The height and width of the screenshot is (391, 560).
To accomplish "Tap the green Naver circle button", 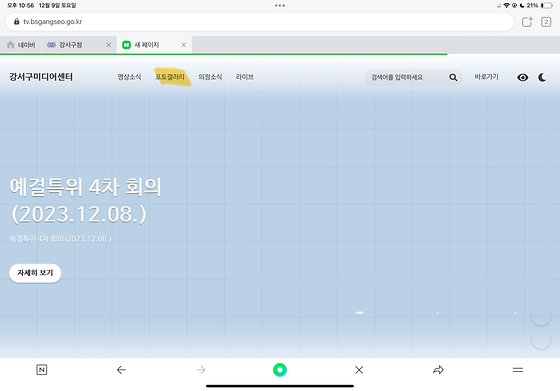I will coord(280,370).
